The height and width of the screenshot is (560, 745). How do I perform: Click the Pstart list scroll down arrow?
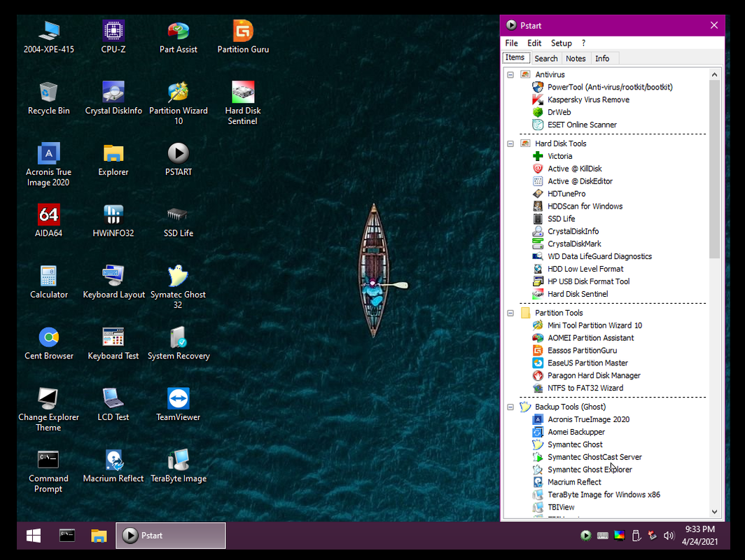(715, 512)
